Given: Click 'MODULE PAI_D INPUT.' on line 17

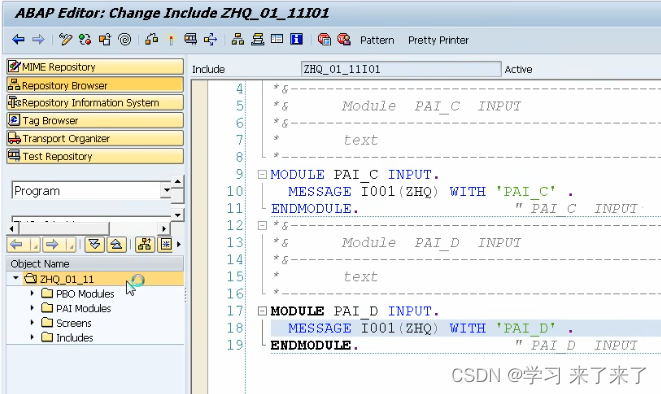Looking at the screenshot, I should click(x=355, y=311).
